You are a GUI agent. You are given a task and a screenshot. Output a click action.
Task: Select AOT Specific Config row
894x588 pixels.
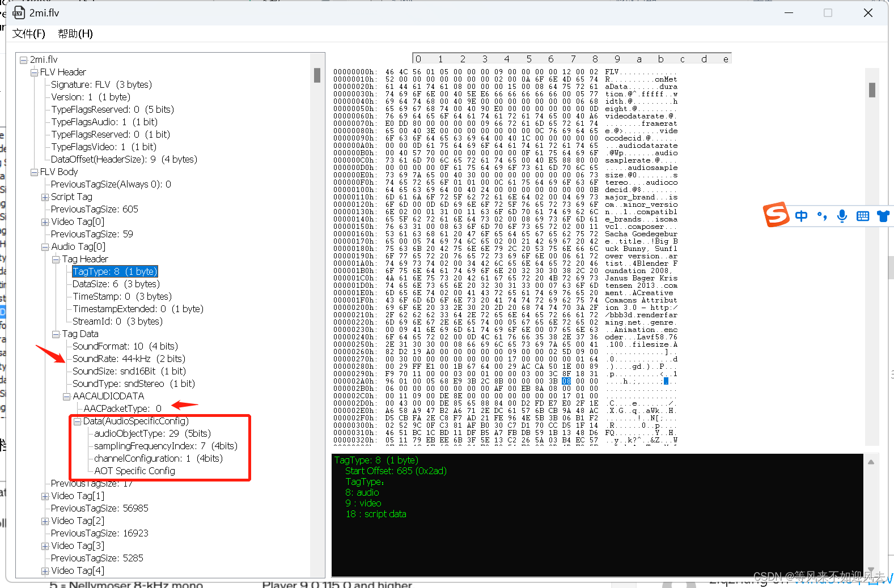[135, 471]
